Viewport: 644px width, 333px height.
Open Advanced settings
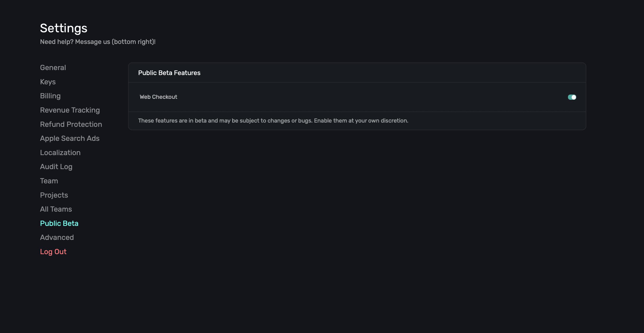[57, 237]
